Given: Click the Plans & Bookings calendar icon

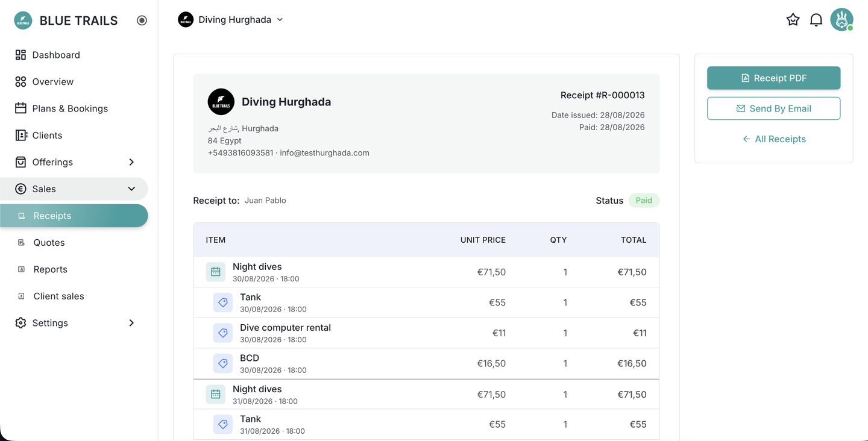Looking at the screenshot, I should coord(20,108).
